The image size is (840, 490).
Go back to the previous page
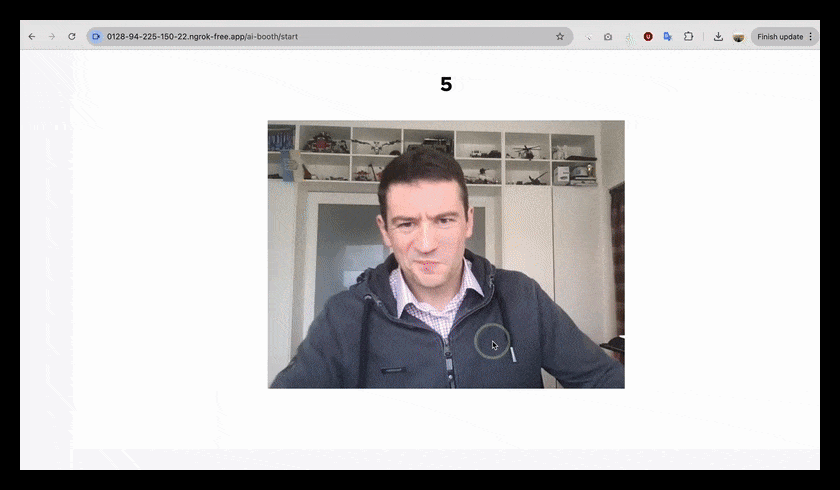[32, 36]
